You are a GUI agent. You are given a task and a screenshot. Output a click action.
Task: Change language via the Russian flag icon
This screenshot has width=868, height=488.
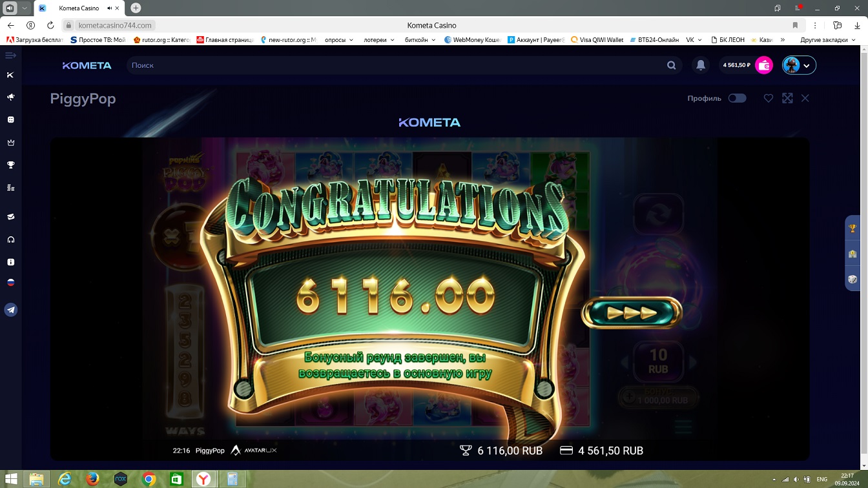10,283
